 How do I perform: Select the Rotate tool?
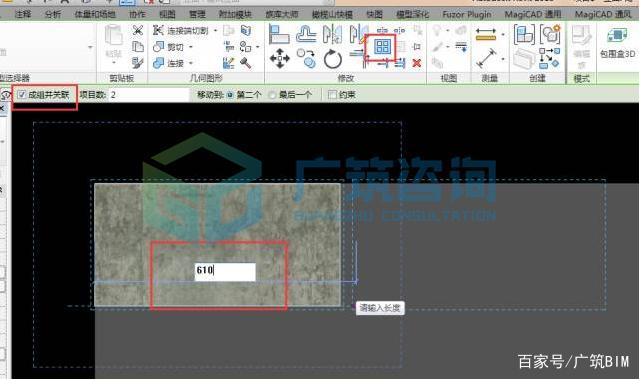333,59
